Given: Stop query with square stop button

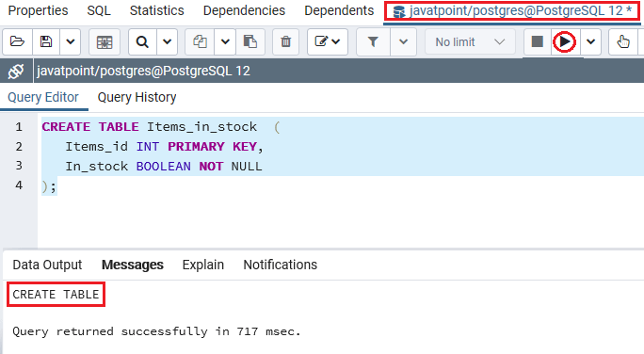Looking at the screenshot, I should click(x=538, y=41).
